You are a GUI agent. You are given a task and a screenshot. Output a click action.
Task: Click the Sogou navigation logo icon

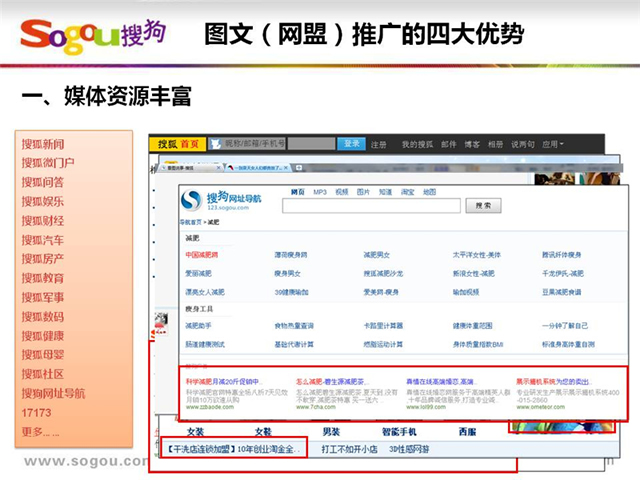coord(190,199)
